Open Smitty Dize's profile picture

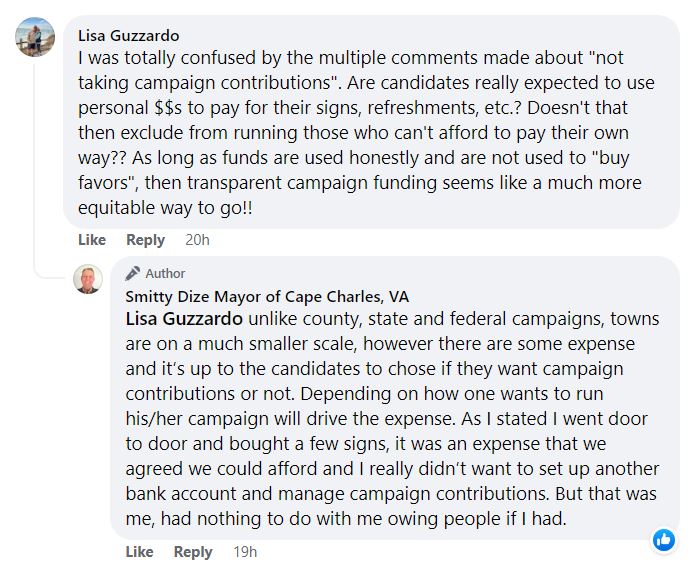[88, 279]
